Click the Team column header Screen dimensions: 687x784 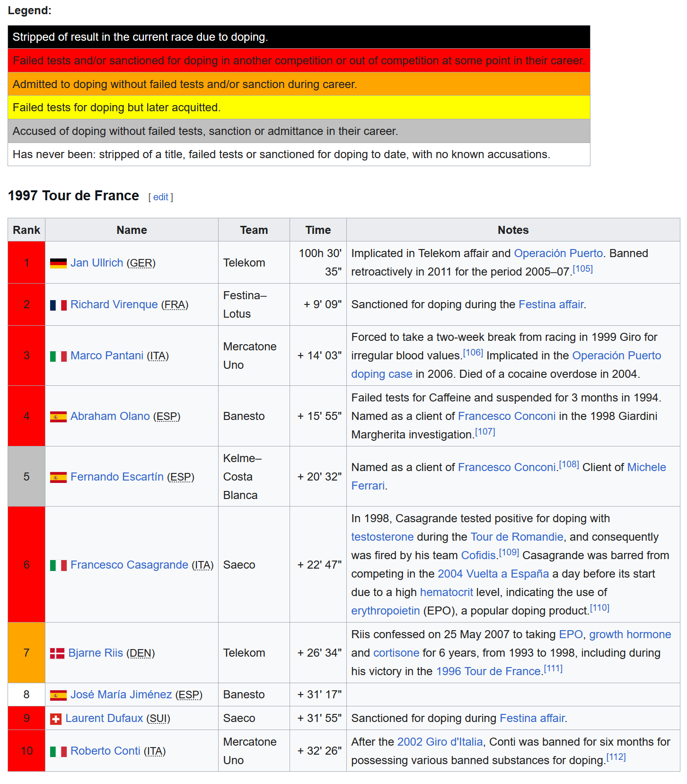pyautogui.click(x=254, y=230)
